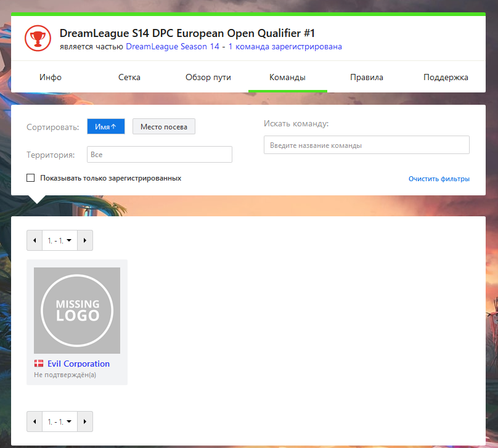Open the top '1. - 1.' page range dropdown
The image size is (498, 448).
point(60,240)
